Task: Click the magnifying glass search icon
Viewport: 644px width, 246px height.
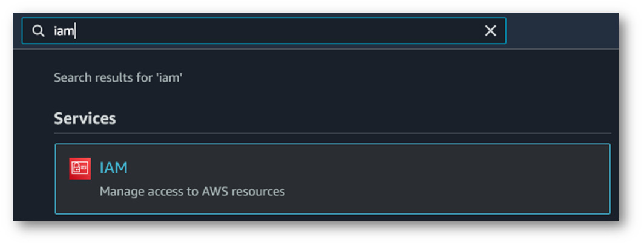Action: click(x=38, y=31)
